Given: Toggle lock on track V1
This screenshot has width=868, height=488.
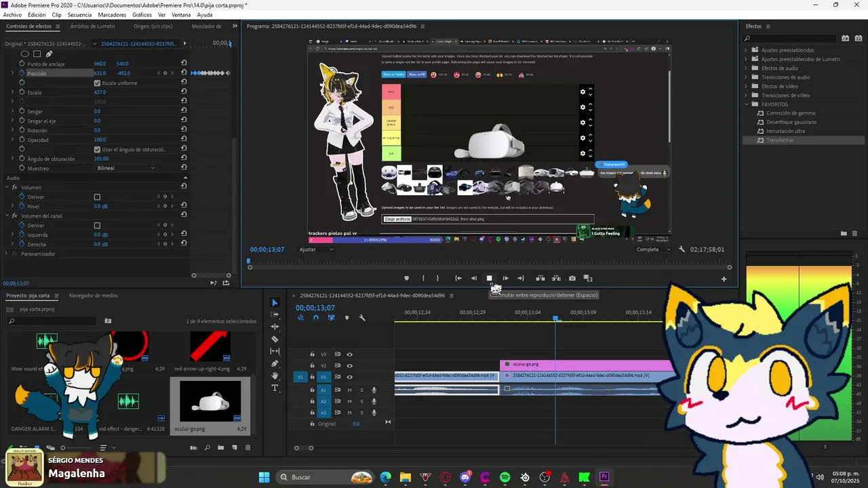Looking at the screenshot, I should pyautogui.click(x=312, y=377).
